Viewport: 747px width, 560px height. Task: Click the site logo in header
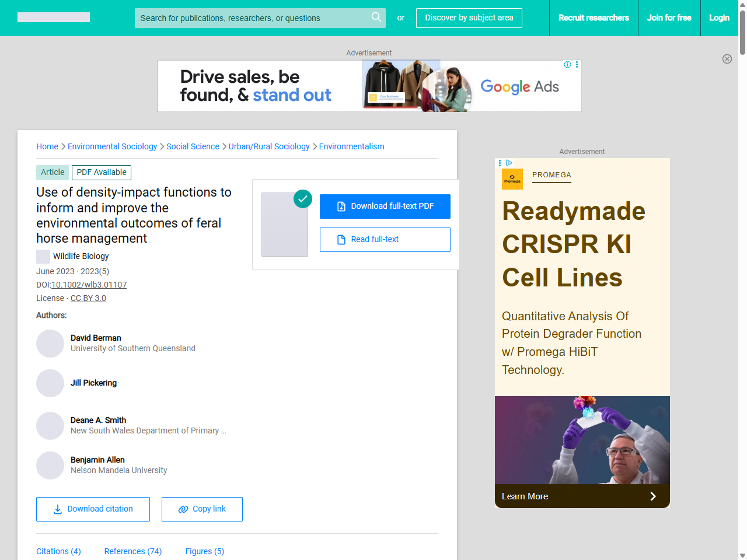(x=54, y=17)
